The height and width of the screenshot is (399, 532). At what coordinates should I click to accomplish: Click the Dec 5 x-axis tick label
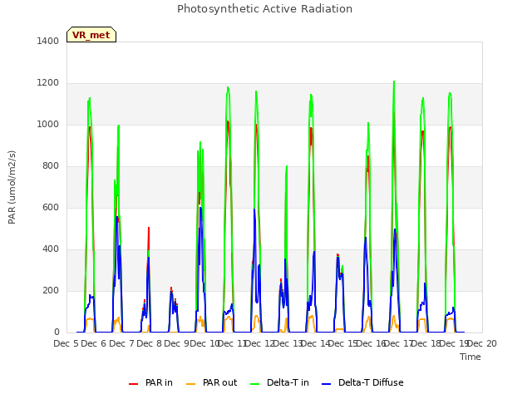coord(66,343)
